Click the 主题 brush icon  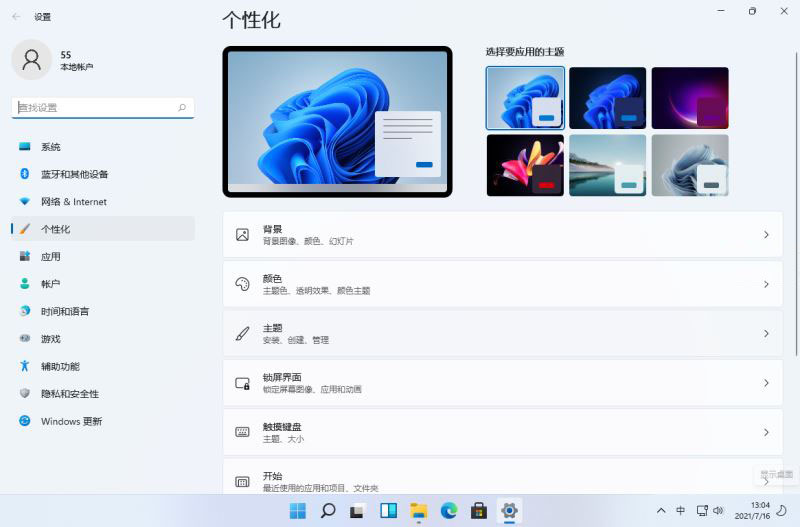242,334
